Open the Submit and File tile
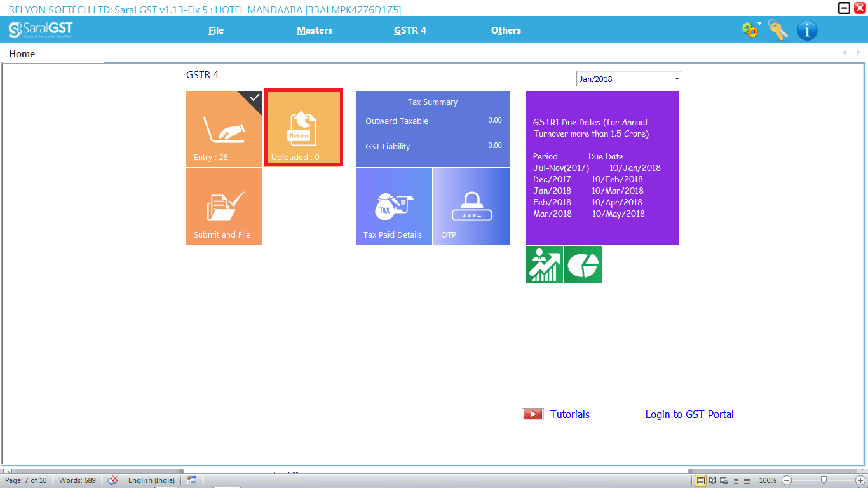This screenshot has height=488, width=868. tap(224, 207)
